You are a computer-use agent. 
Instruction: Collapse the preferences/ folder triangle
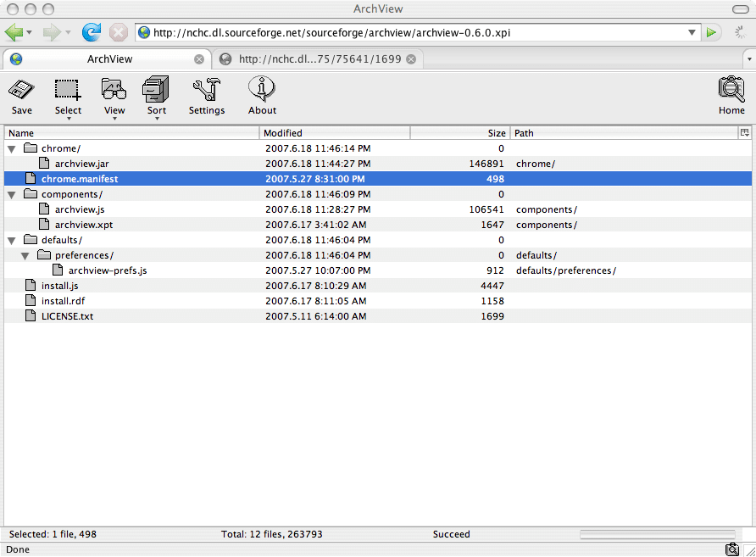pos(25,256)
